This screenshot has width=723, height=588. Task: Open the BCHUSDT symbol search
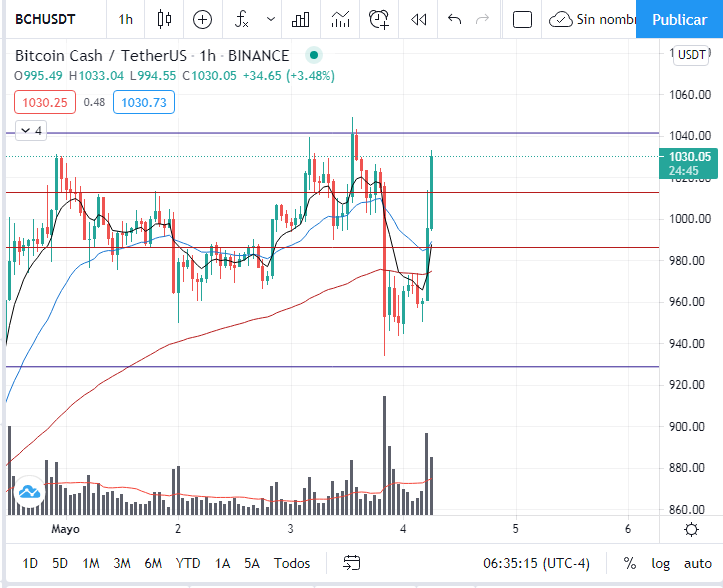click(45, 19)
